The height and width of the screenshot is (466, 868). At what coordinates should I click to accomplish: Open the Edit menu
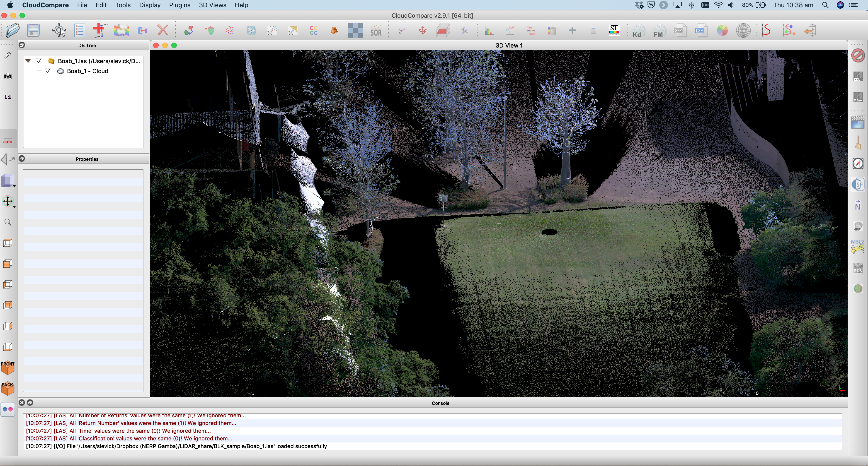pyautogui.click(x=101, y=5)
